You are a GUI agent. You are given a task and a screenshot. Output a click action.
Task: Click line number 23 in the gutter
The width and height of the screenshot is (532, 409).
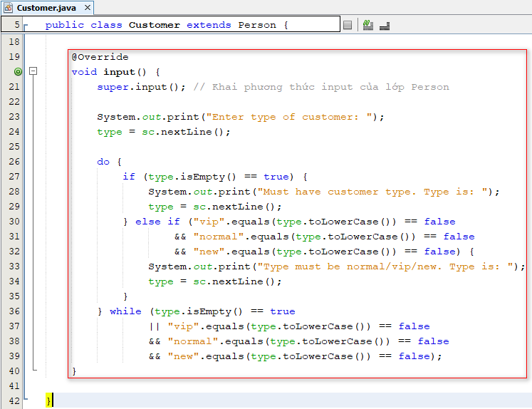coord(14,116)
